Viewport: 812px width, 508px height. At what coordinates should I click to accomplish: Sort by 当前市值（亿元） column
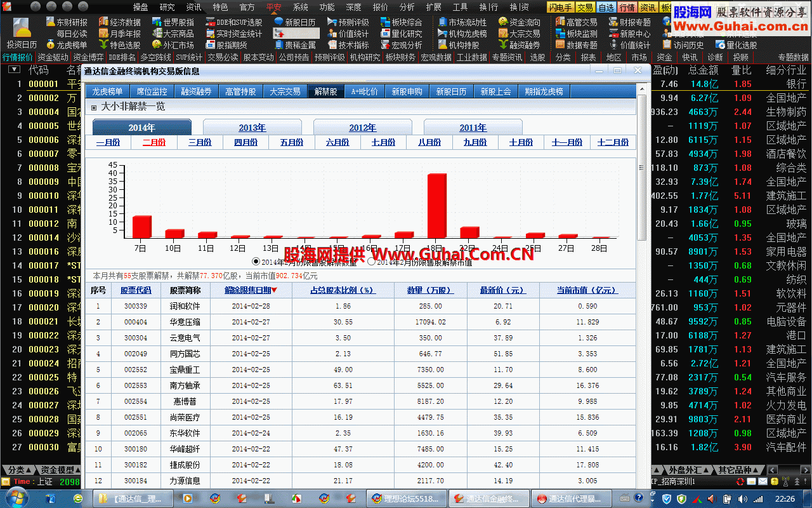coord(587,290)
